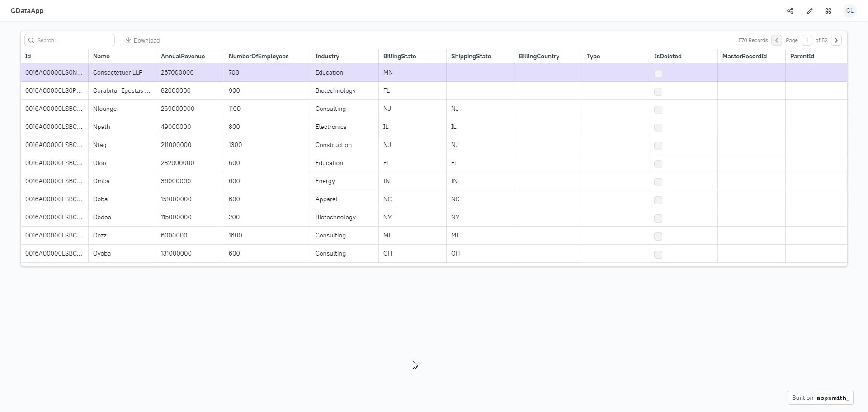Click the Name column header
The width and height of the screenshot is (868, 412).
[x=101, y=57]
